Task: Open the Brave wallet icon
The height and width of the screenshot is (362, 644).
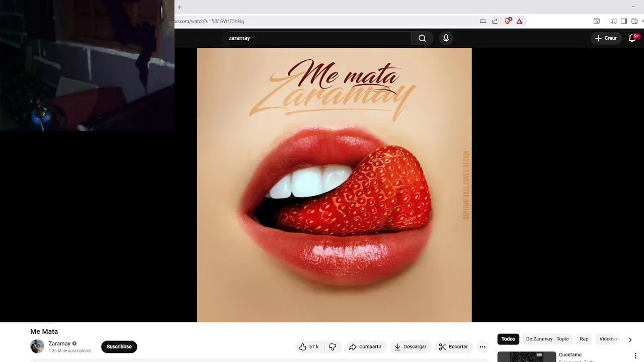Action: 634,21
